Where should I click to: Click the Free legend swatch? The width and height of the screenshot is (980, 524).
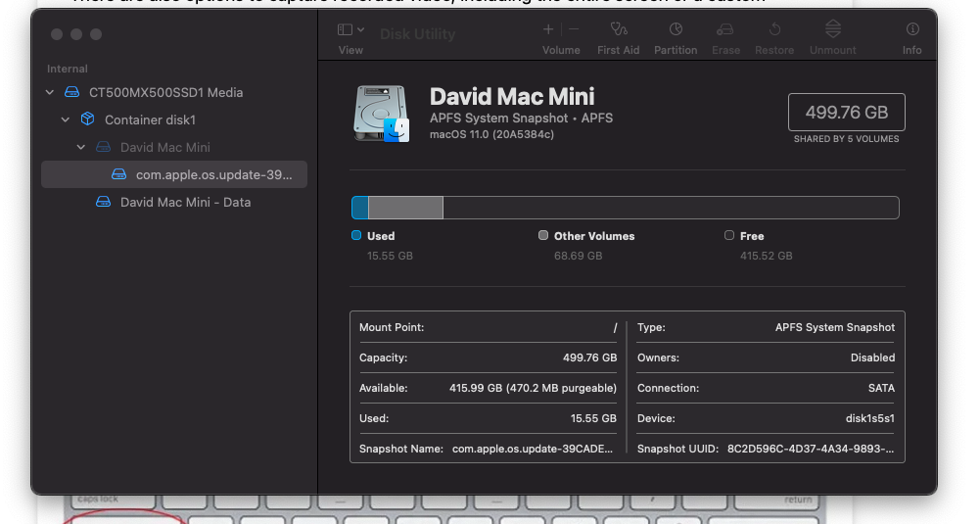pyautogui.click(x=728, y=235)
